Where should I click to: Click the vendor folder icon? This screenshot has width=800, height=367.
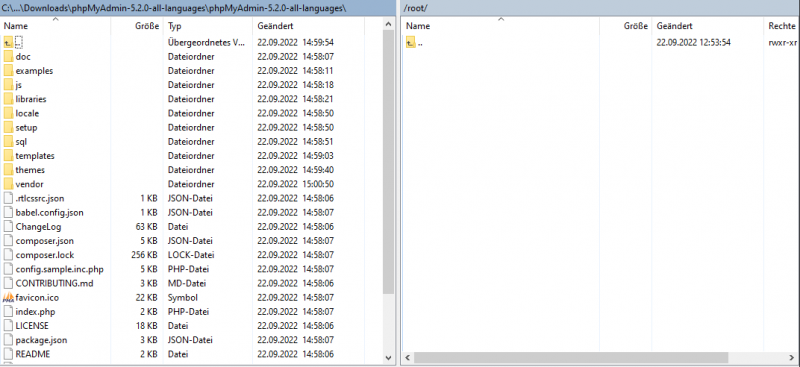click(x=8, y=184)
